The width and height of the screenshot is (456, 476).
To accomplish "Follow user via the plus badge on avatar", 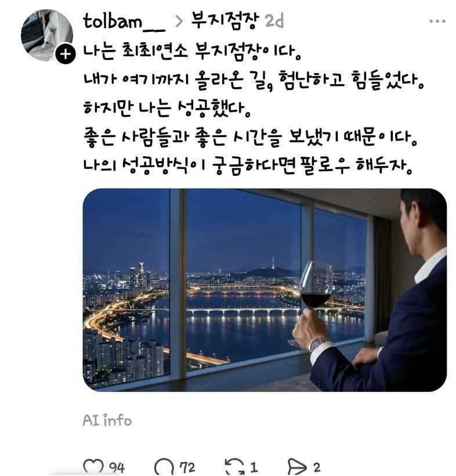I will (x=65, y=54).
